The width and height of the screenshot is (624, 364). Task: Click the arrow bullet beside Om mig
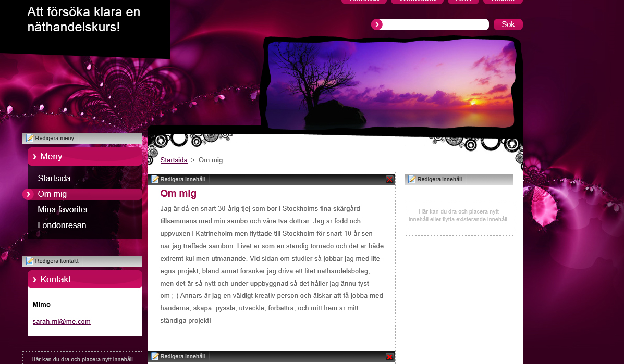click(28, 194)
